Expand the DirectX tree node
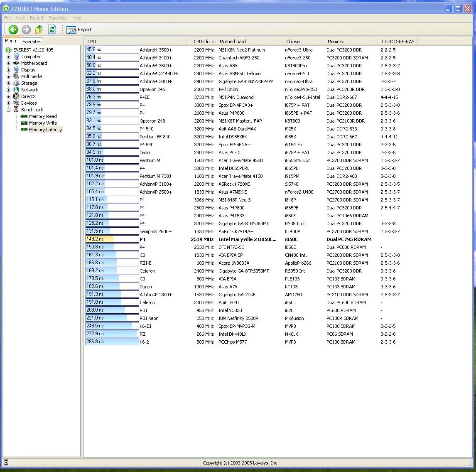 pos(8,97)
